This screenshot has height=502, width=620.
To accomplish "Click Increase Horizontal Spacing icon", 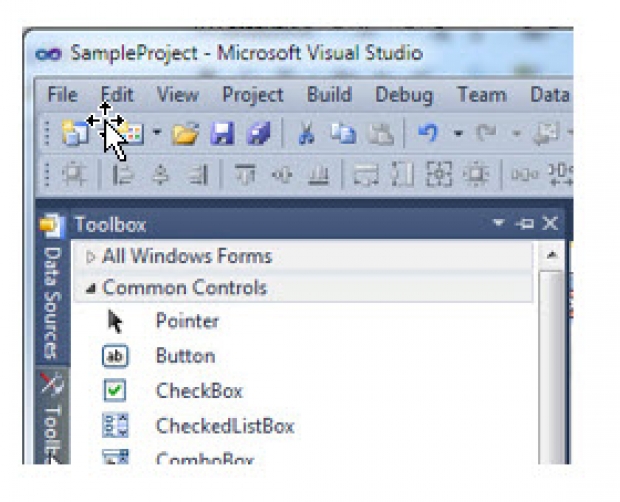I will (x=561, y=175).
